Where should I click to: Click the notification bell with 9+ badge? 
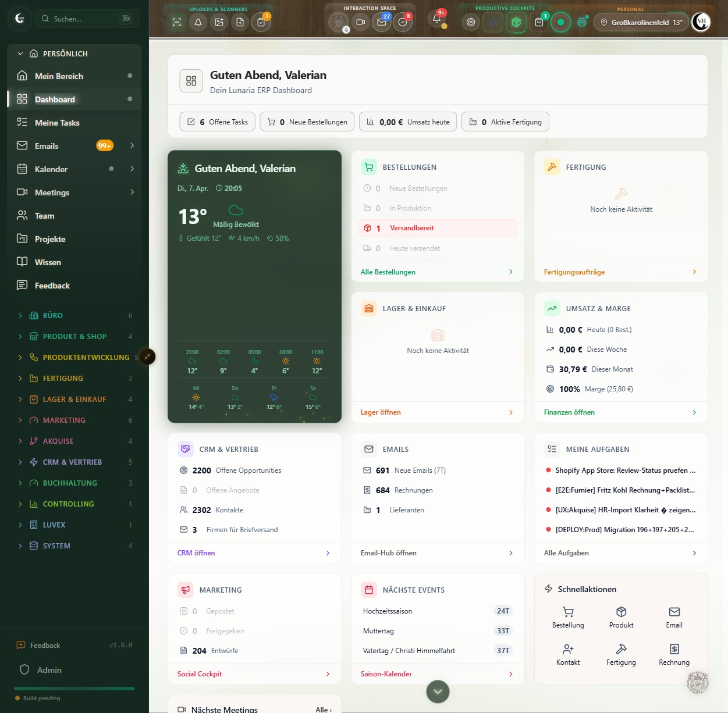(x=436, y=19)
